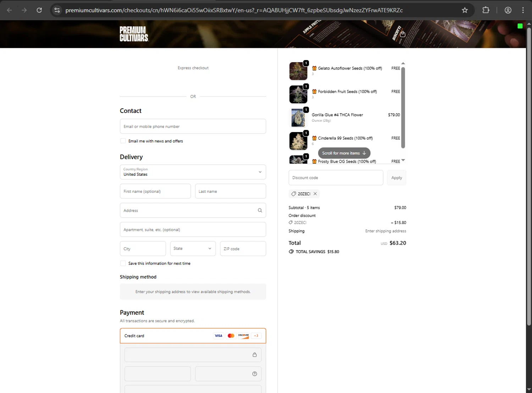
Task: Focus the card expiration date field
Action: point(157,374)
